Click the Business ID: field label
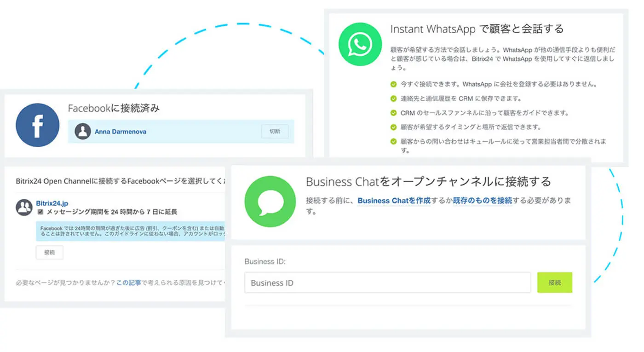Image resolution: width=644 pixels, height=352 pixels. (x=265, y=261)
